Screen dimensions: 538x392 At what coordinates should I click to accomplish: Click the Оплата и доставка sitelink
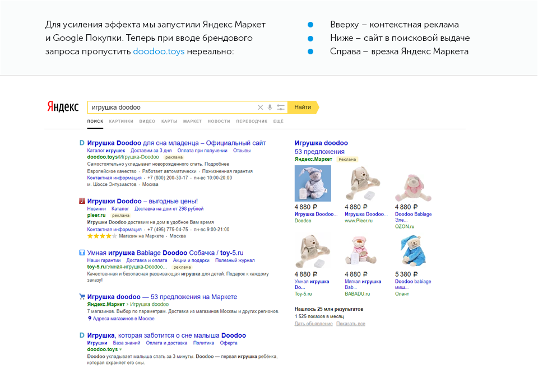coord(166,343)
